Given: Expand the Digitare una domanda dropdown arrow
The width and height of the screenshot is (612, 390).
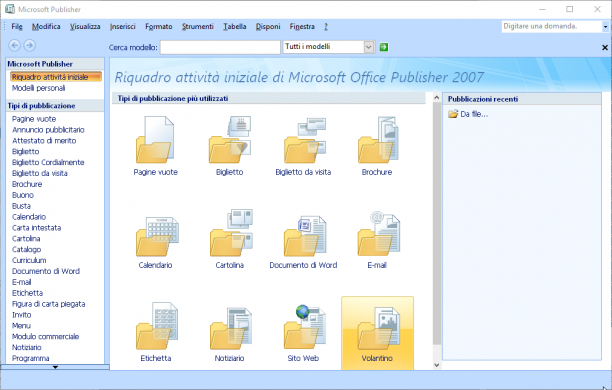Looking at the screenshot, I should (x=605, y=27).
